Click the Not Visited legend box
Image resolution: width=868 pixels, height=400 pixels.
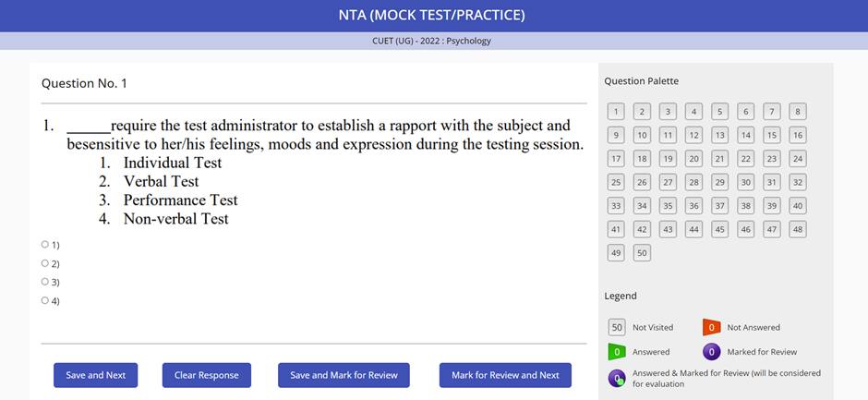[x=617, y=327]
